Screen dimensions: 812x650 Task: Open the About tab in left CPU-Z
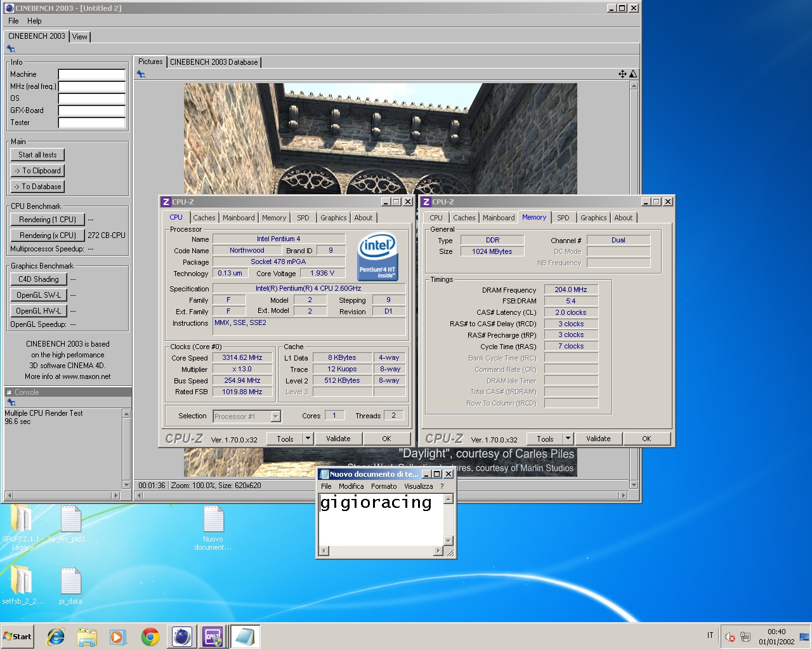pyautogui.click(x=363, y=218)
